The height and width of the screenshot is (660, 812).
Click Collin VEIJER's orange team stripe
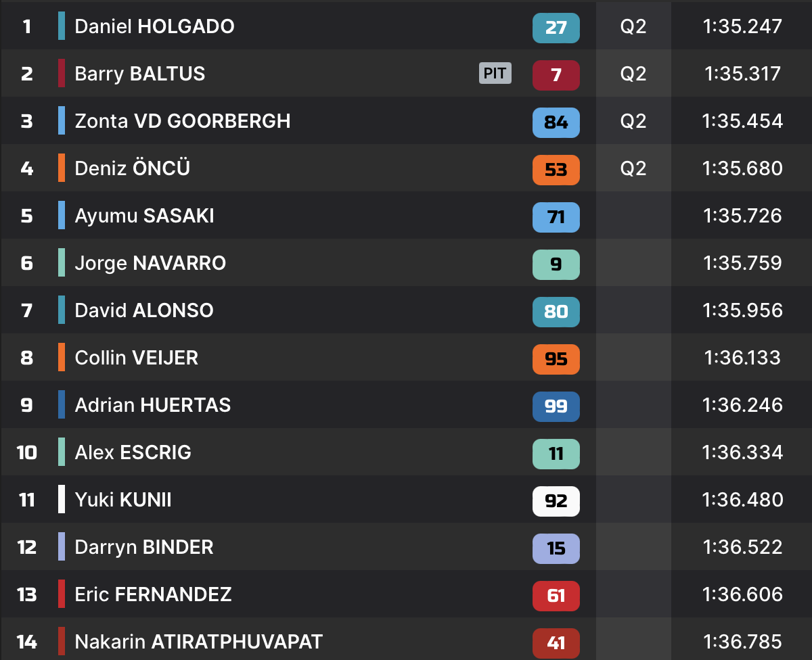[62, 358]
